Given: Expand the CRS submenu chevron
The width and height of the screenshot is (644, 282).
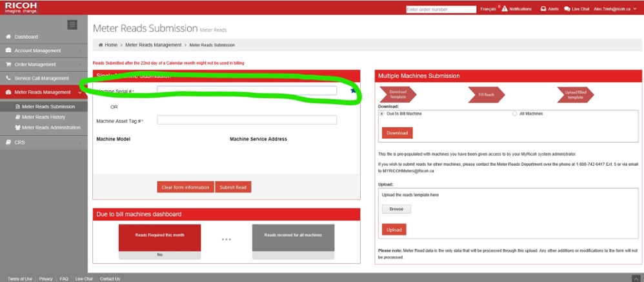Looking at the screenshot, I should 80,143.
